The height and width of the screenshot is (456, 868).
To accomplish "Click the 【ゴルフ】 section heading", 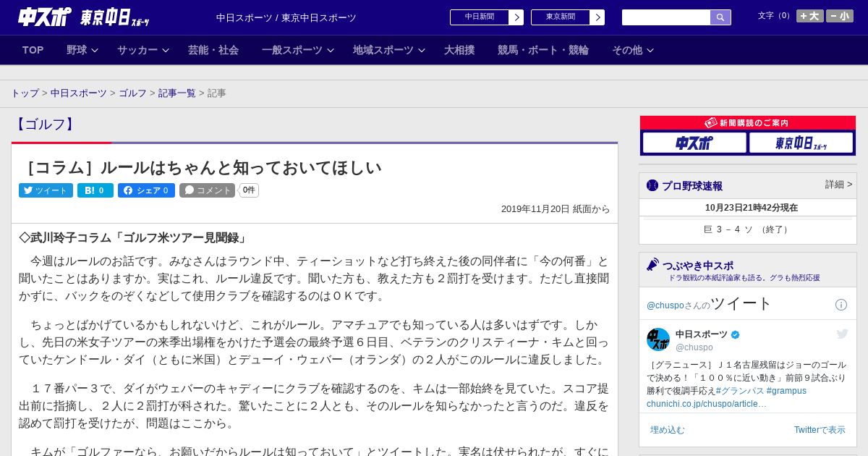I will 45,124.
